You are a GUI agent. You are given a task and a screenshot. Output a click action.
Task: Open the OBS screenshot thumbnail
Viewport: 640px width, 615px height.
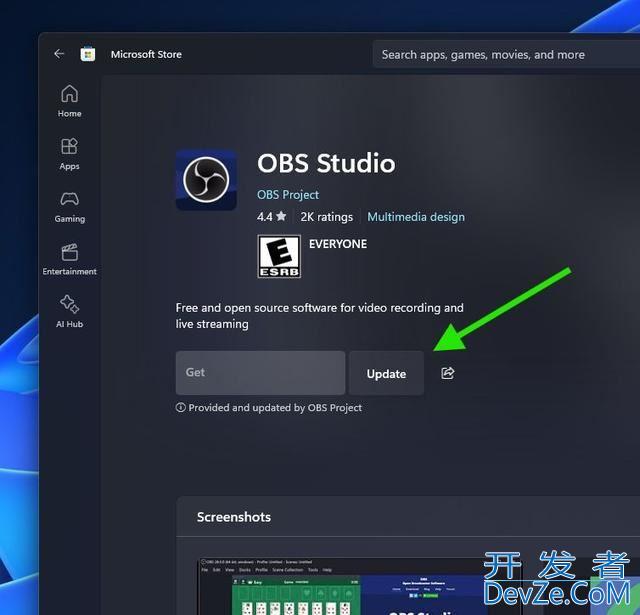(359, 586)
